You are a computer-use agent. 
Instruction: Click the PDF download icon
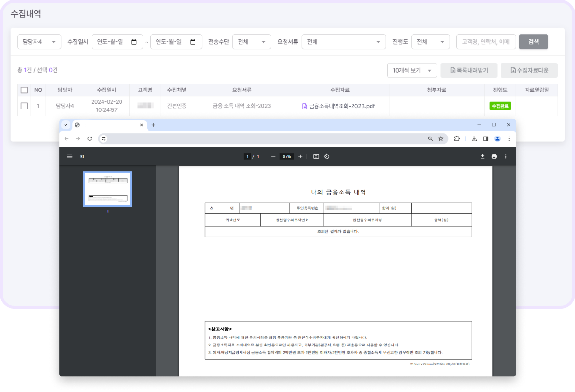(x=482, y=156)
